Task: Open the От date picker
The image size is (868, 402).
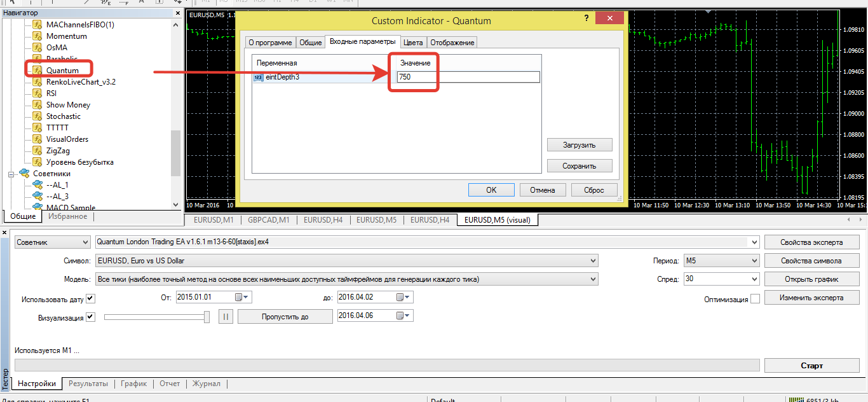Action: pos(243,297)
